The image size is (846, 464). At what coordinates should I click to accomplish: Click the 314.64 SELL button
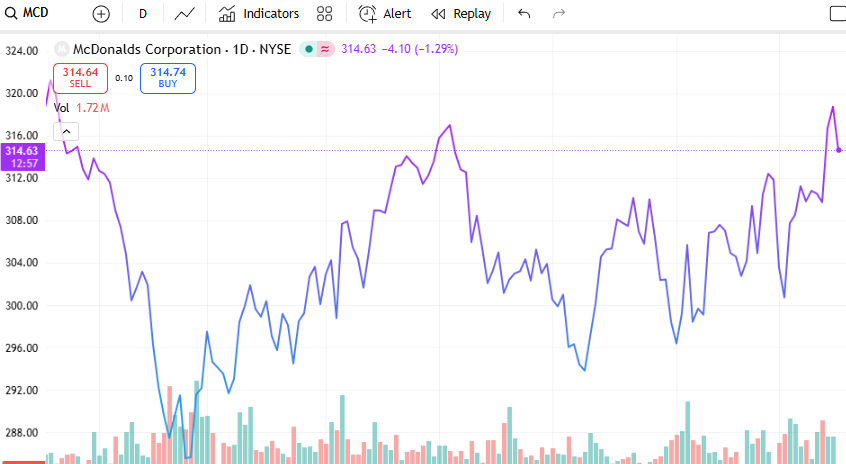[80, 78]
